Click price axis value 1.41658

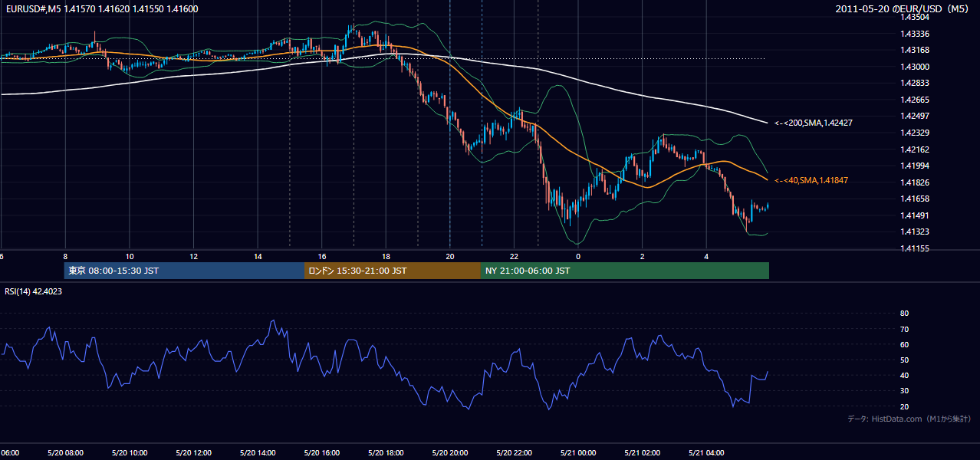click(914, 199)
